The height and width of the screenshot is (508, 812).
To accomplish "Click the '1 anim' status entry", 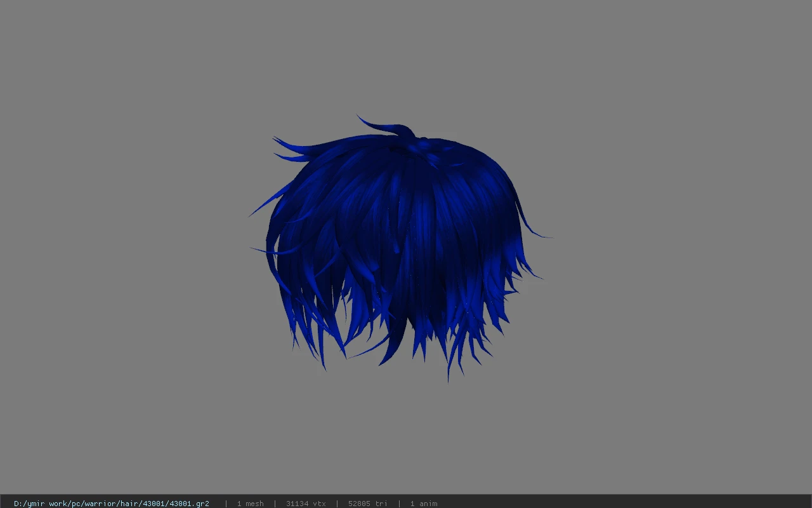I will click(423, 504).
